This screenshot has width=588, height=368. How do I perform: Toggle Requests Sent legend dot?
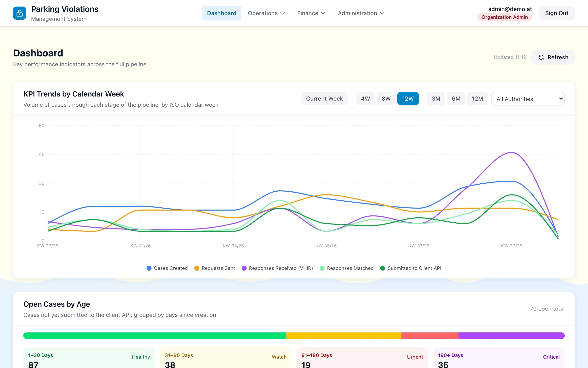[197, 268]
